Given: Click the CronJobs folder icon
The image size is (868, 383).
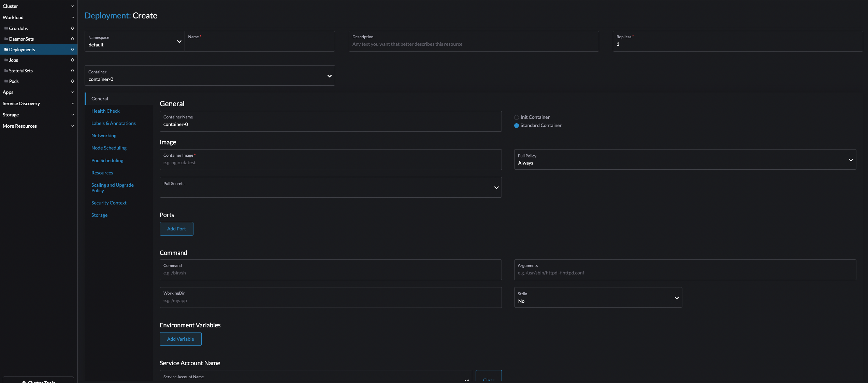Looking at the screenshot, I should pos(6,28).
